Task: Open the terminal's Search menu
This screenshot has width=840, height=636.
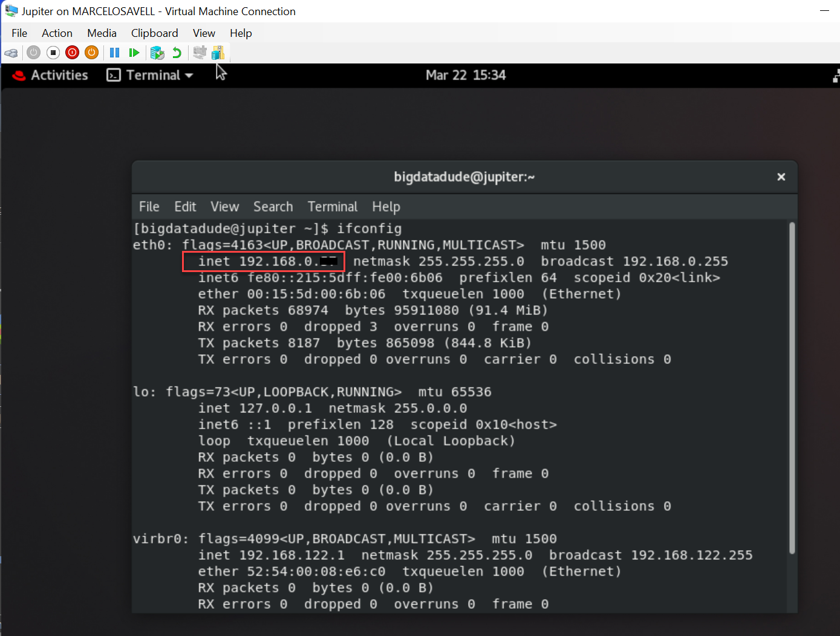Action: 273,207
